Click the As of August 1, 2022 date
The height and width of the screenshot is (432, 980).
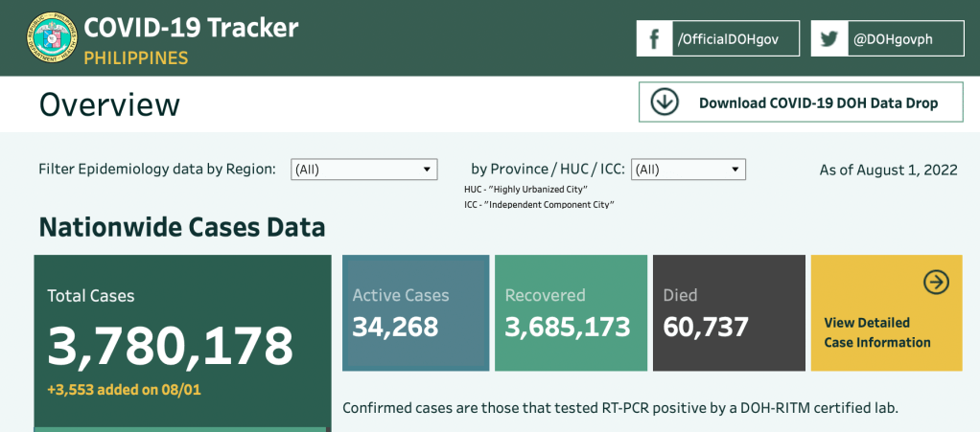888,170
